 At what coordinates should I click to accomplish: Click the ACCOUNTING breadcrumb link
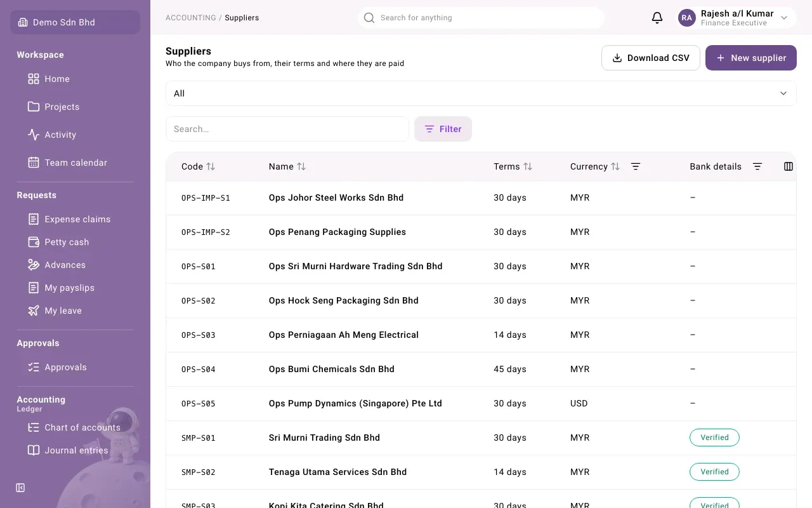click(191, 18)
